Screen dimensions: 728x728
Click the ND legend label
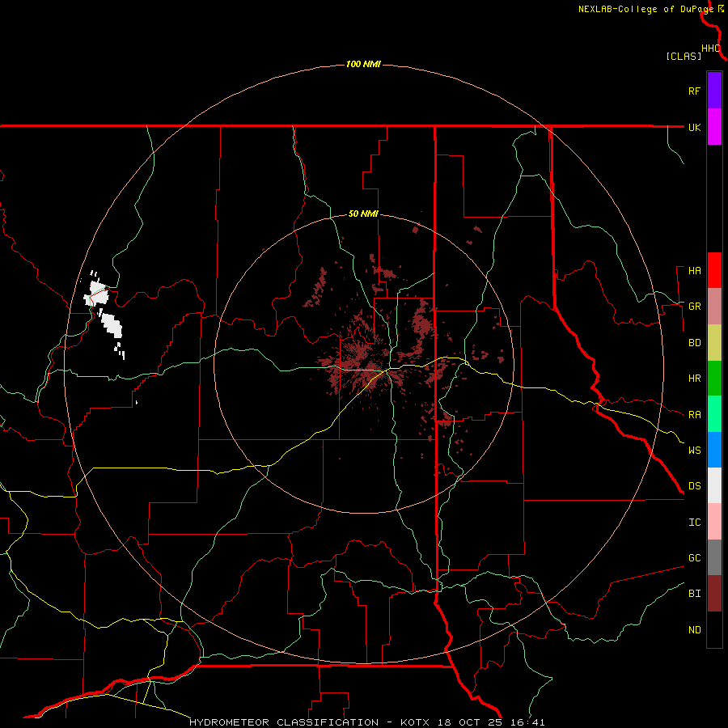(694, 630)
